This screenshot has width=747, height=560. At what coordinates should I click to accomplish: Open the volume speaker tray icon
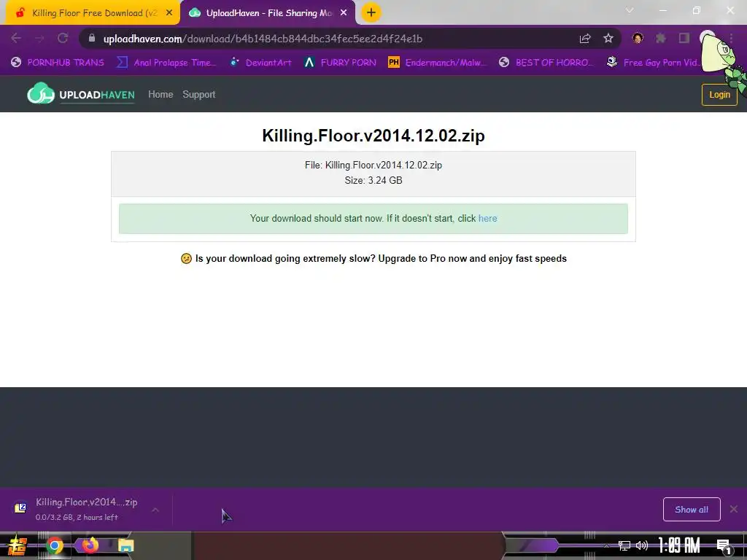[642, 545]
